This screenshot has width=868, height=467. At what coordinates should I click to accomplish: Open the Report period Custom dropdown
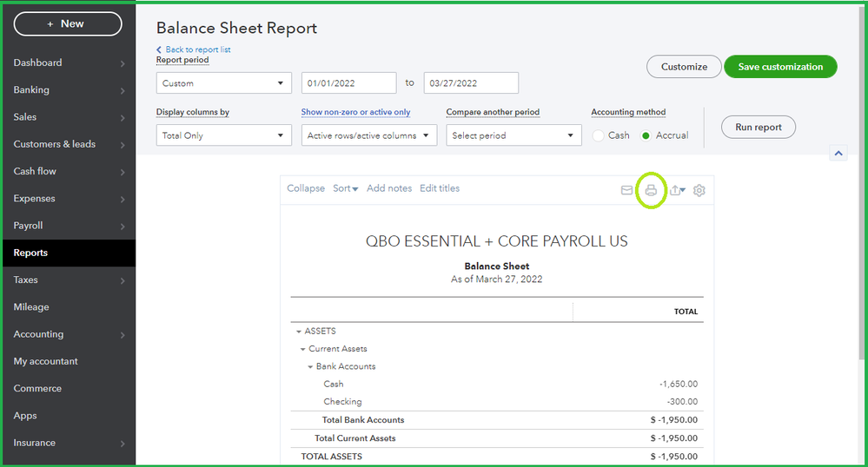pos(224,83)
